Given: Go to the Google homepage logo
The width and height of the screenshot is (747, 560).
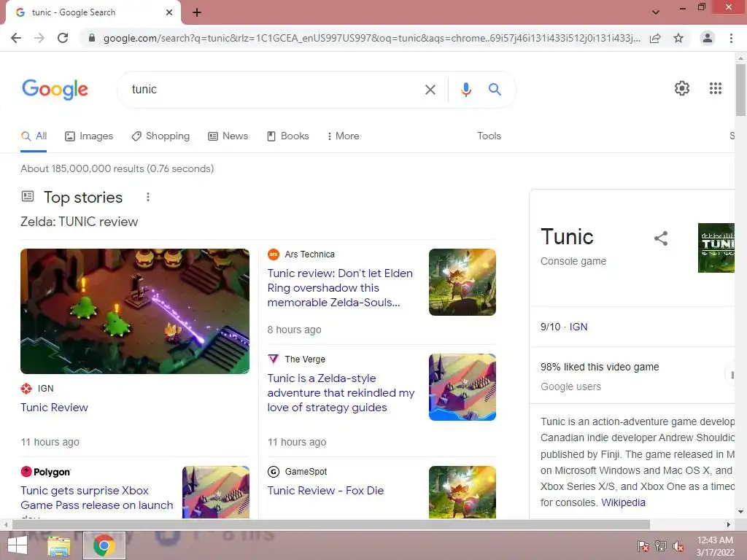Looking at the screenshot, I should coord(55,90).
